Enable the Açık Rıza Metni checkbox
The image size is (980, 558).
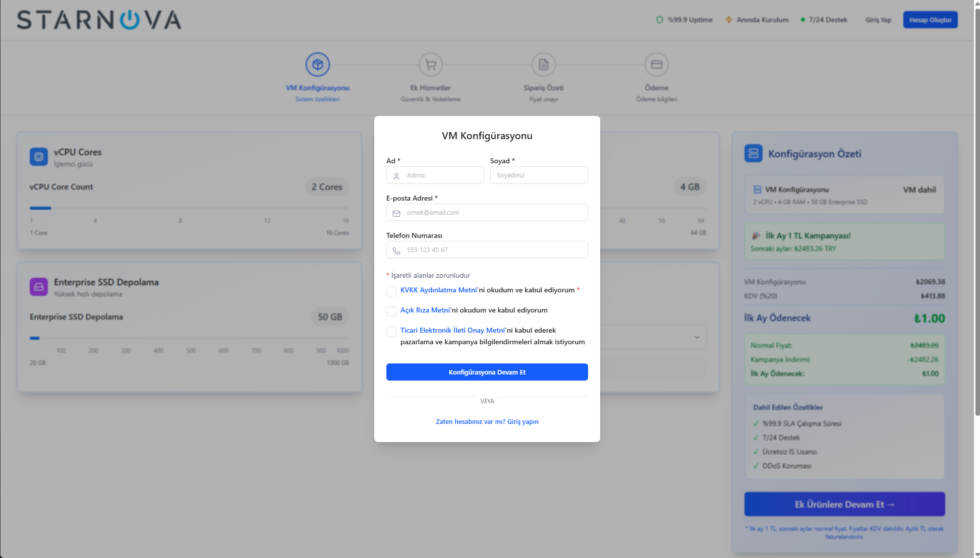tap(391, 311)
